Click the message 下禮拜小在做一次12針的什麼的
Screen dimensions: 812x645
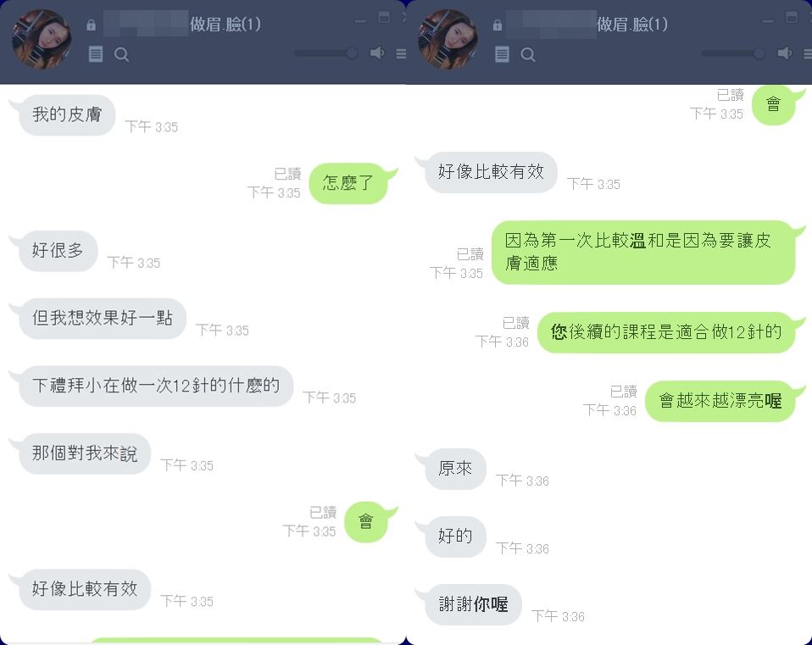(x=156, y=386)
